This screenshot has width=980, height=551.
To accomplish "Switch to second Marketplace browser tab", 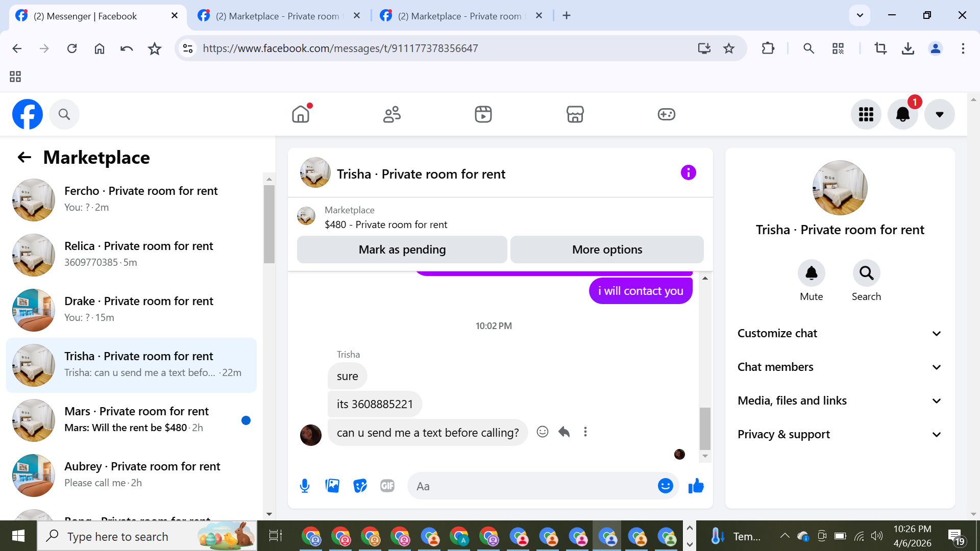I will point(279,16).
